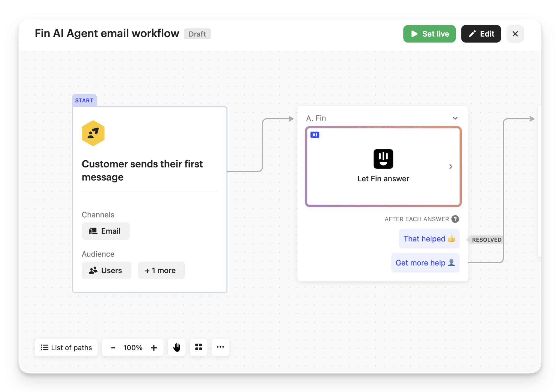Click the Channels label
This screenshot has width=560, height=392.
[x=98, y=215]
